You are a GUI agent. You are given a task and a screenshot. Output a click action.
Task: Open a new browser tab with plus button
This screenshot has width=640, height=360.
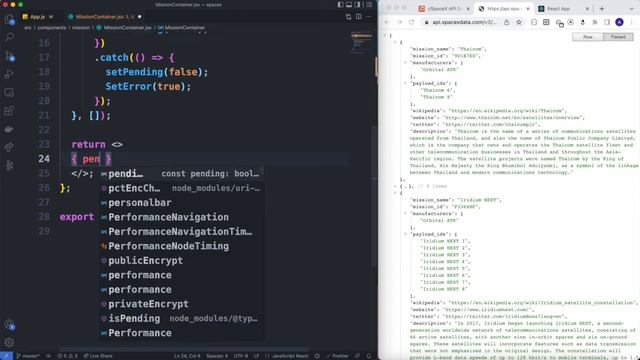(602, 9)
